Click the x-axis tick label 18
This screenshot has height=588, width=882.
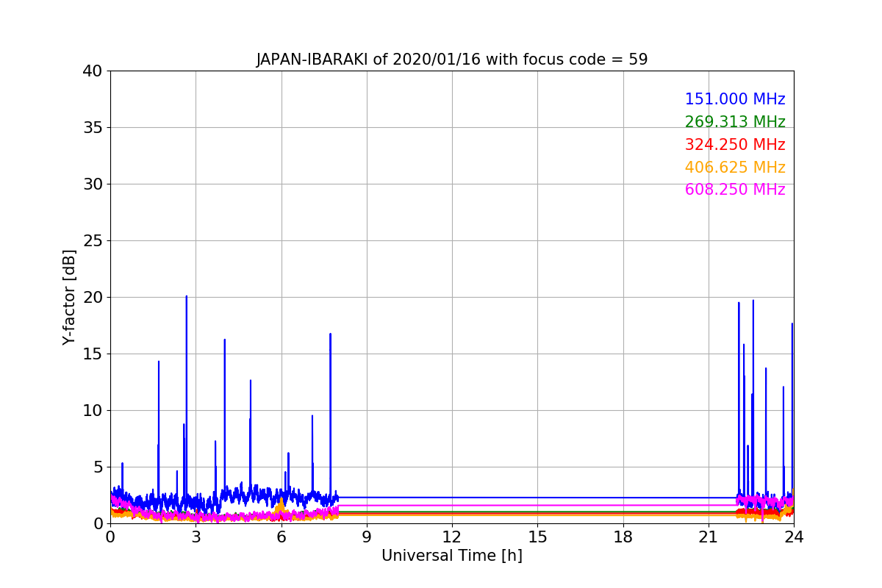click(623, 537)
